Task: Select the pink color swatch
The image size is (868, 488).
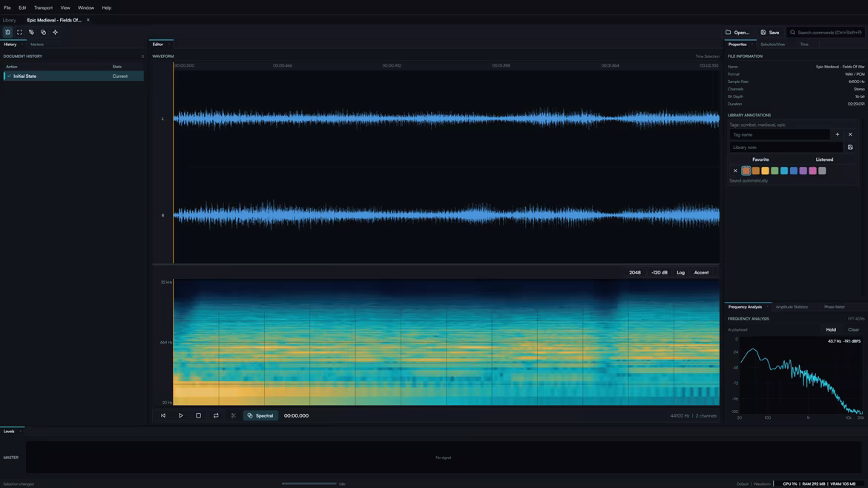Action: point(812,171)
